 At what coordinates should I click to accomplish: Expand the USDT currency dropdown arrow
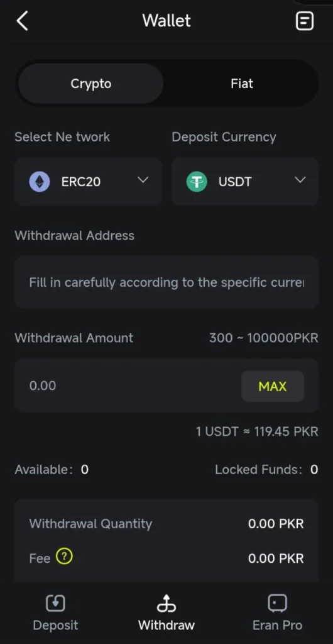300,180
